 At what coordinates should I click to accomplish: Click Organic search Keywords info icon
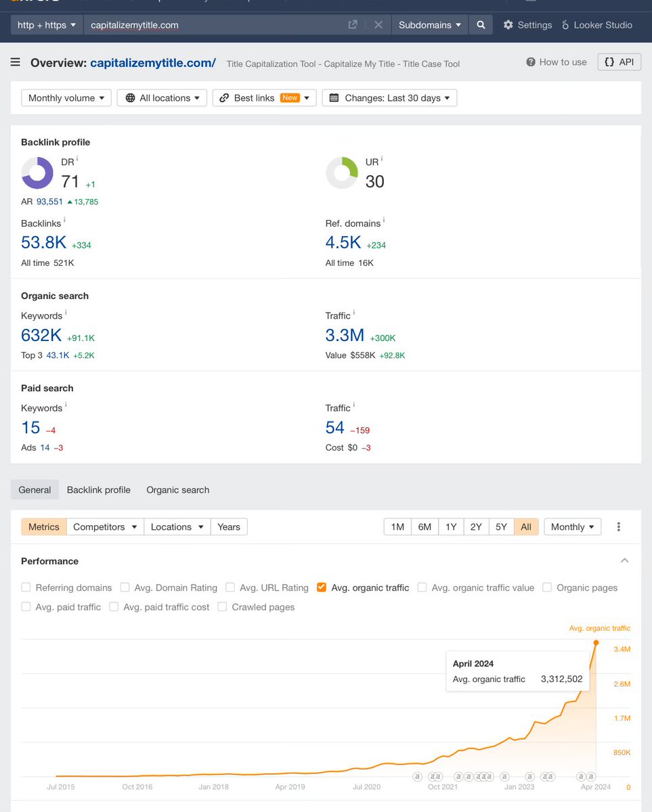(x=66, y=313)
